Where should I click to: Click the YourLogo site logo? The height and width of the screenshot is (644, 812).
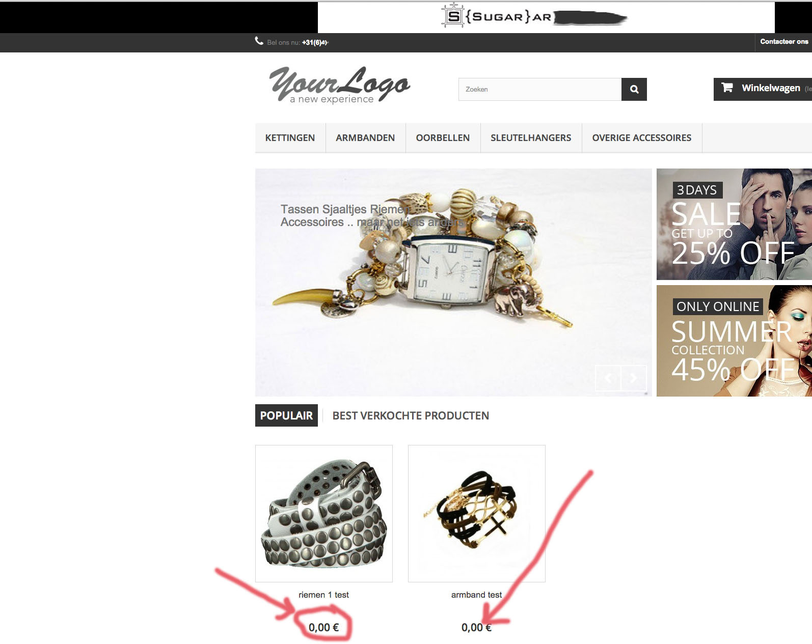(340, 85)
